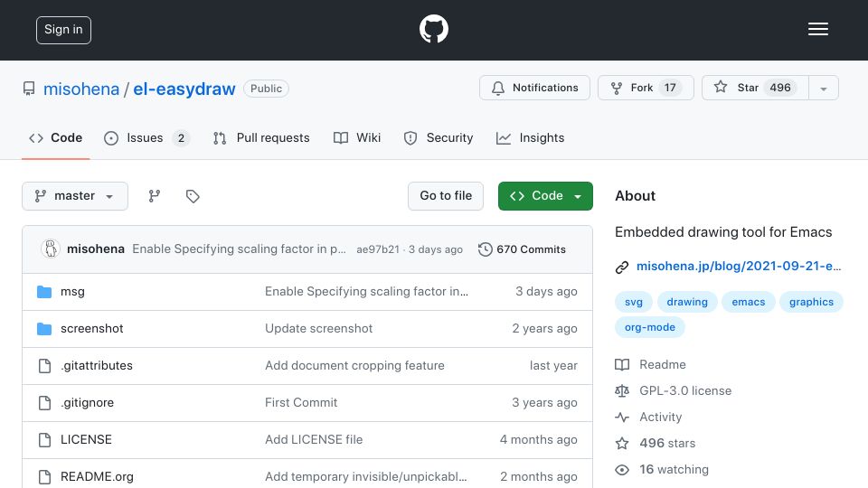Open the screenshot folder

tap(92, 329)
